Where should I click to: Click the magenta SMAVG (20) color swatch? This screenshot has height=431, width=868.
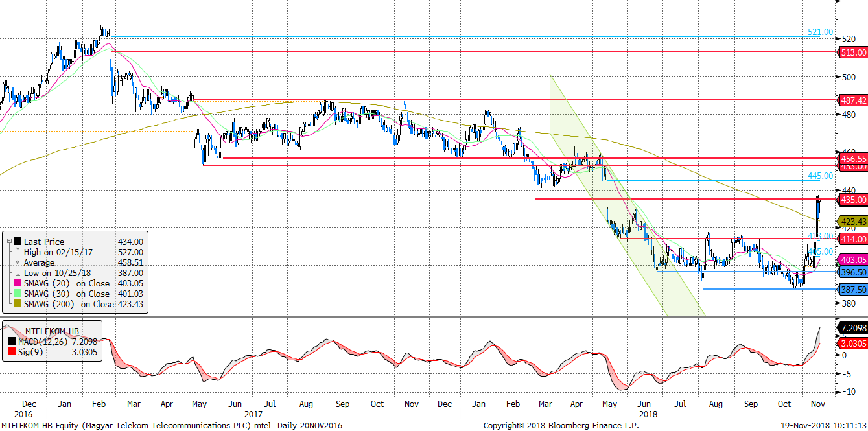(17, 283)
